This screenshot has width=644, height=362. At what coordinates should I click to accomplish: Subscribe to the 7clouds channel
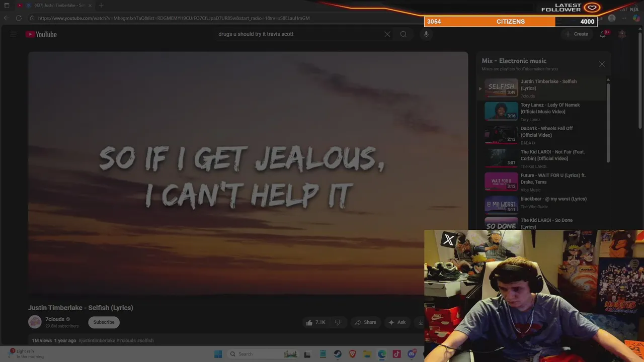coord(104,322)
